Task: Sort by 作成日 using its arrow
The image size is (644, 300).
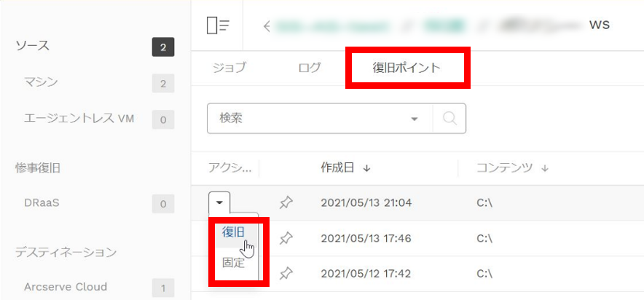Action: 366,169
